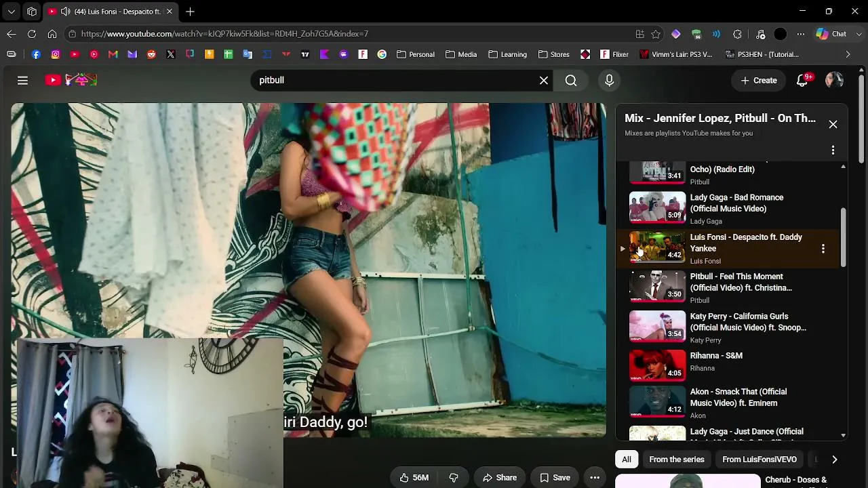Open PS3HEN Tutorial bookmark
The width and height of the screenshot is (868, 488).
762,54
